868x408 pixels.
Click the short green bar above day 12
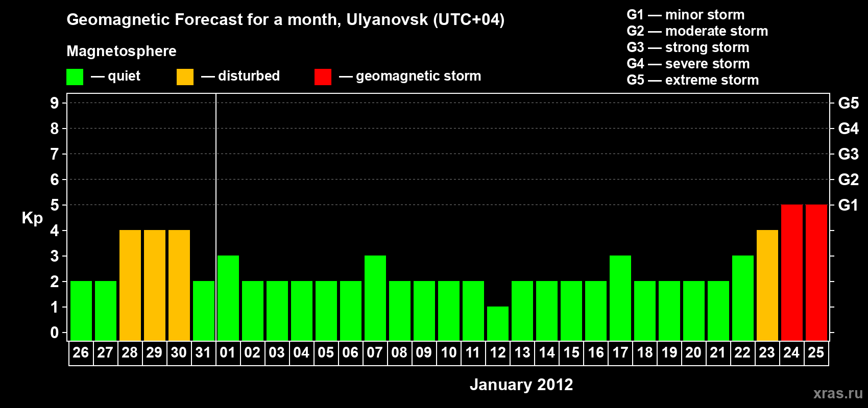[x=498, y=323]
